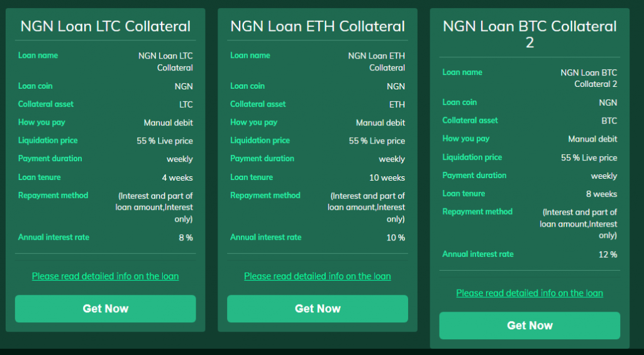
Task: Click the 10 weeks loan tenure value
Action: [x=387, y=178]
